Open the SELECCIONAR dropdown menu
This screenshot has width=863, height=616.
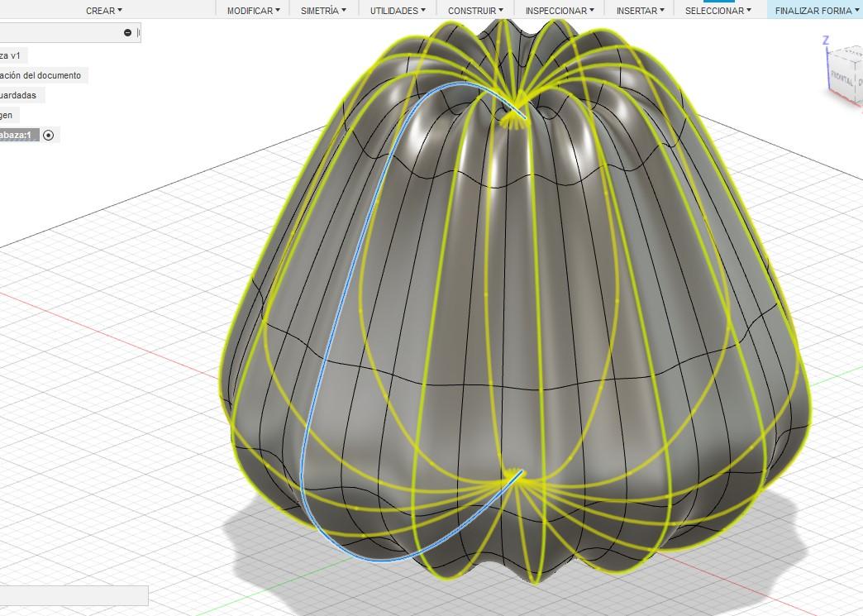tap(718, 11)
